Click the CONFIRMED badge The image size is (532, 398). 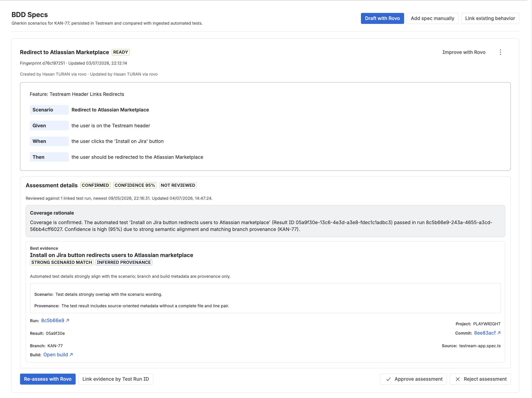95,185
